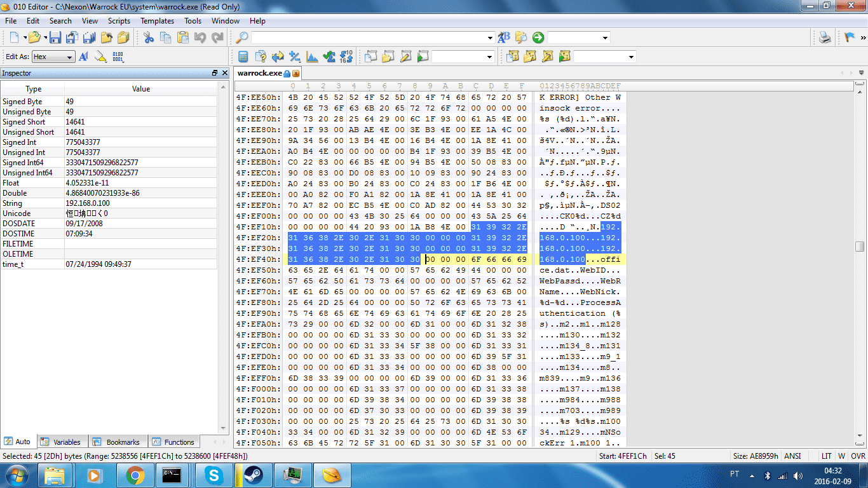Click the New Template icon
868x488 pixels.
(513, 57)
